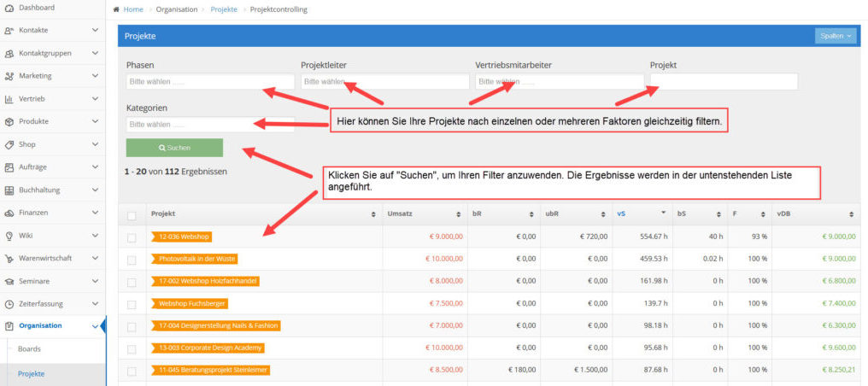Tick the checkbox for 12-036 Webshop
The image size is (868, 386).
point(132,237)
